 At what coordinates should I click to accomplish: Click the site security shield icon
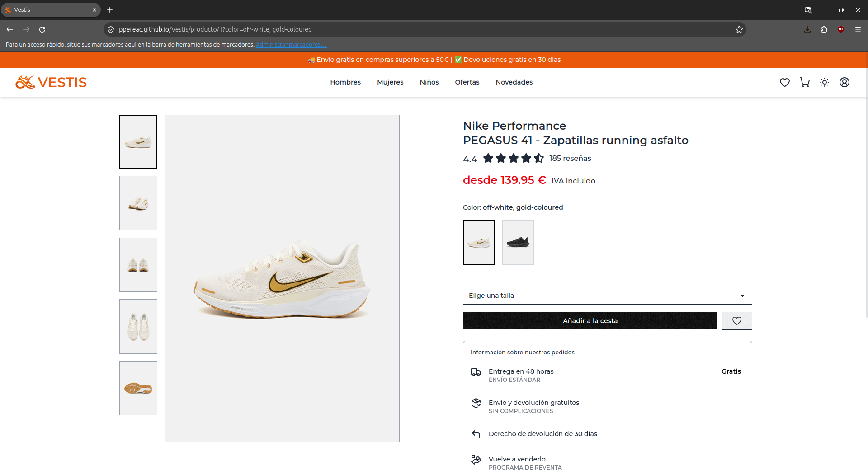tap(111, 29)
